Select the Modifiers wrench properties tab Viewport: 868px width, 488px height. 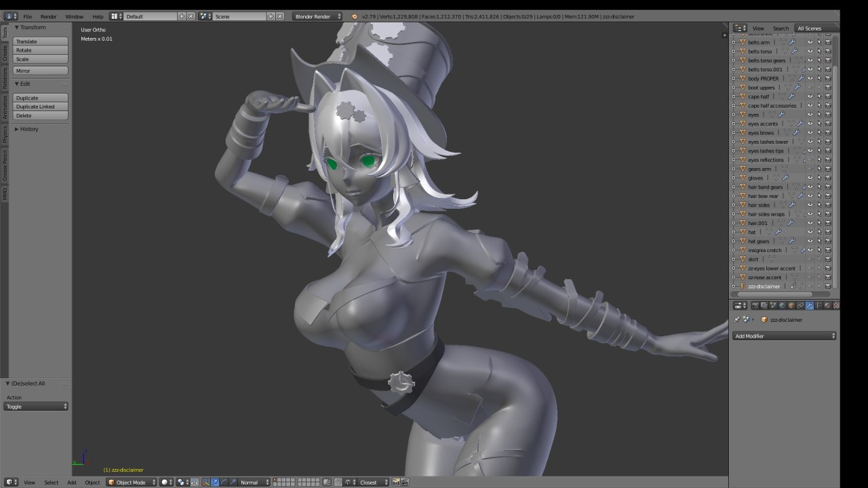coord(809,306)
